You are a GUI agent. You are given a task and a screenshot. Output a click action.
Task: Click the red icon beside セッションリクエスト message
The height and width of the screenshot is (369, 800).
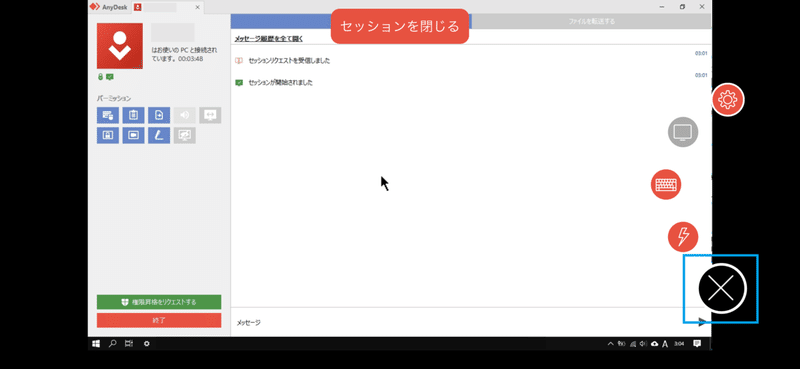pyautogui.click(x=239, y=61)
